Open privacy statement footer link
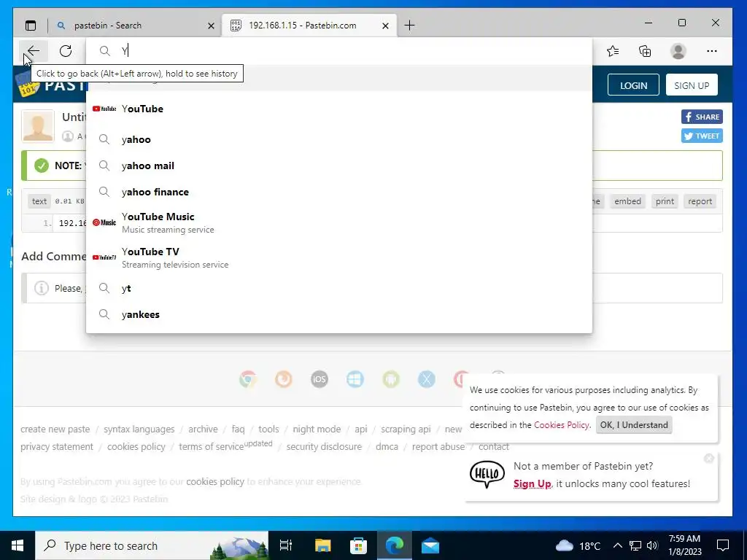The image size is (747, 560). point(57,447)
